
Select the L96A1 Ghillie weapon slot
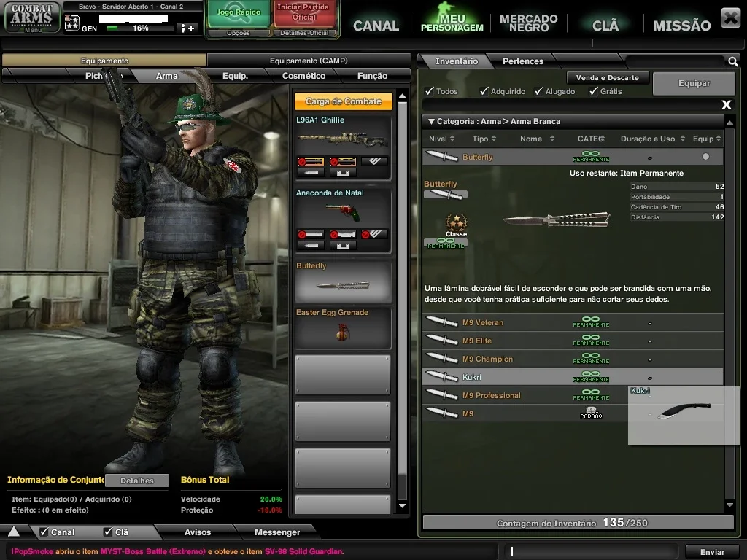343,147
